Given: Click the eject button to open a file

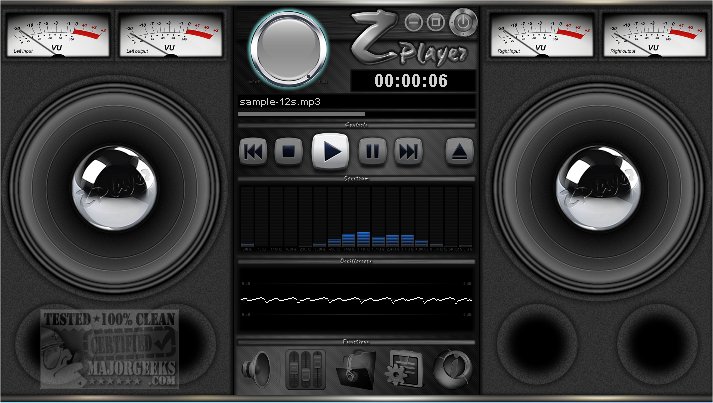Looking at the screenshot, I should pos(459,151).
